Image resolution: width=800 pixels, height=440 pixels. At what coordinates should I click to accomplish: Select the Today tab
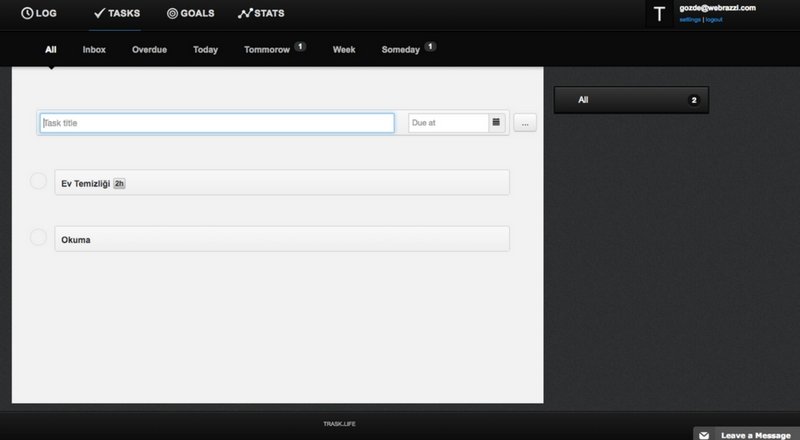(205, 49)
